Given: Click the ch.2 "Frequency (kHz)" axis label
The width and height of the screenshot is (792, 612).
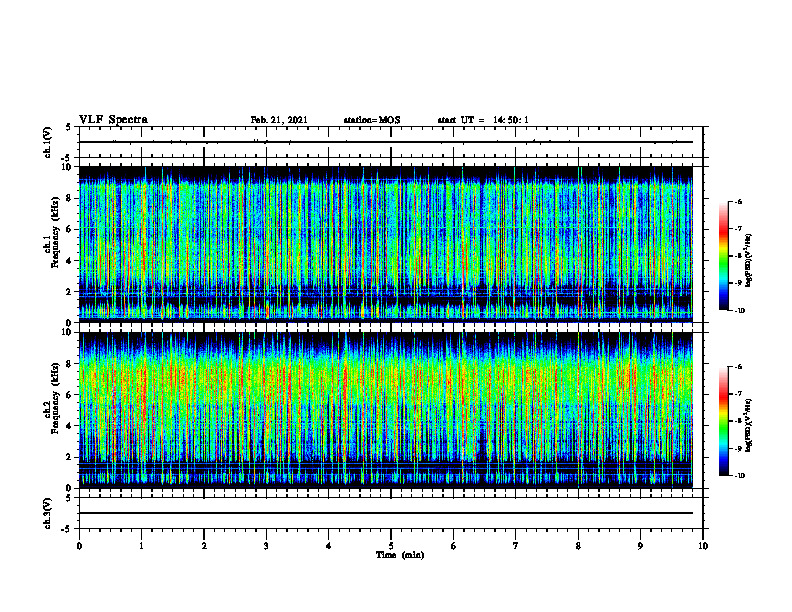Looking at the screenshot, I should [55, 398].
